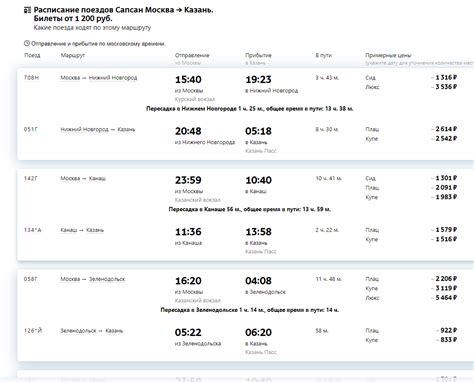Click the schedule icon beside the heading
Image resolution: width=474 pixels, height=382 pixels.
tap(27, 11)
